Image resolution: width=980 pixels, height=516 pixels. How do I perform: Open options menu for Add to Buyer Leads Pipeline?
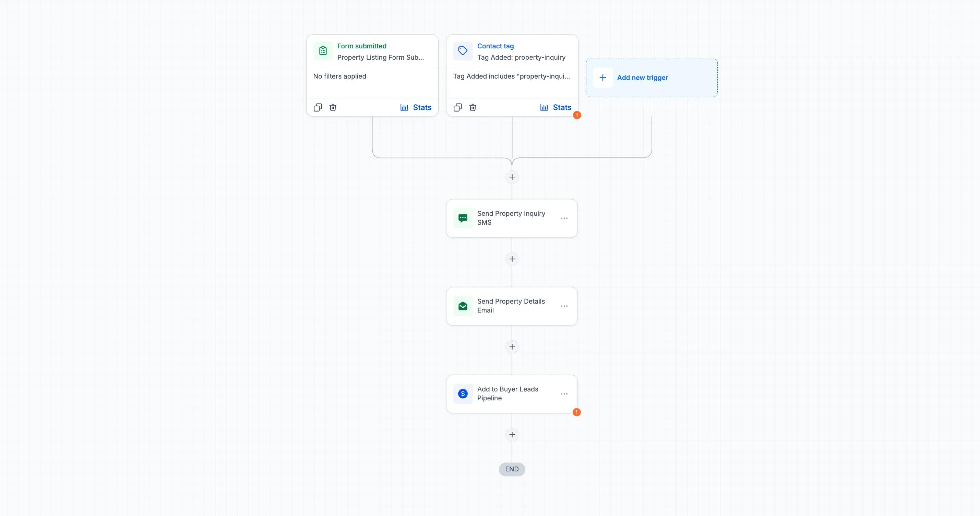564,394
